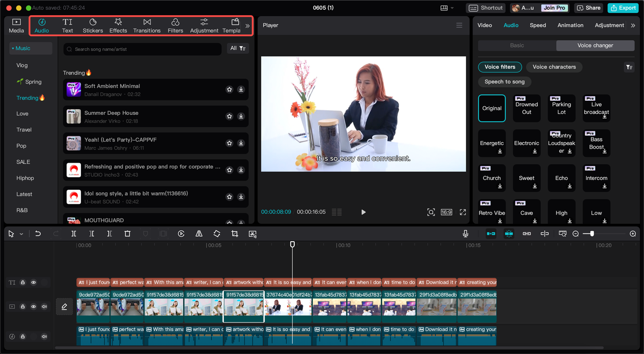Click the voice filter sort icon
This screenshot has width=644, height=354.
[x=629, y=67]
